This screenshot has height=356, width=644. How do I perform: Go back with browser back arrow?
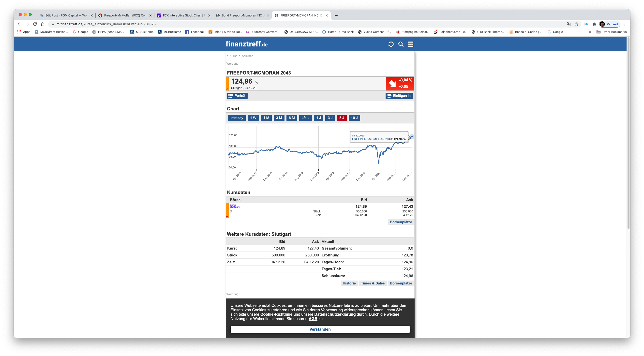pyautogui.click(x=19, y=24)
